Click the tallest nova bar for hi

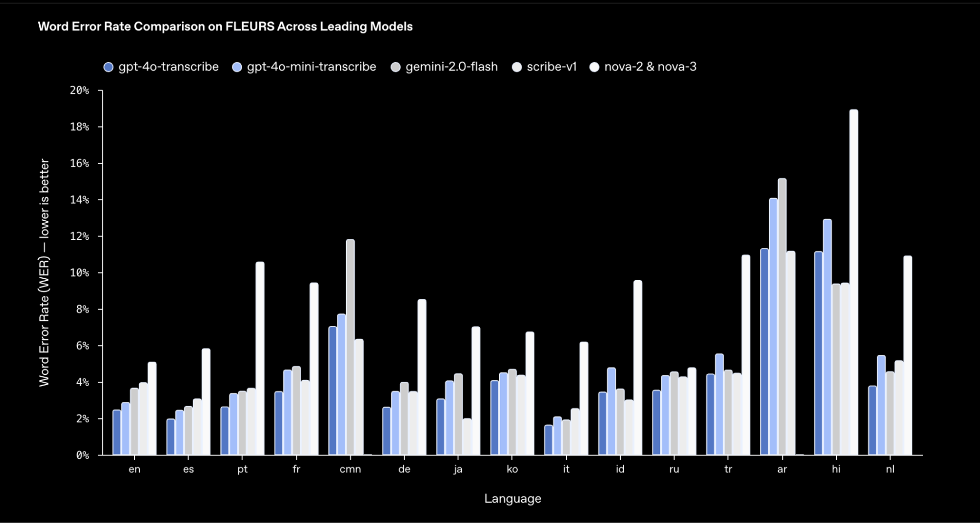pyautogui.click(x=854, y=282)
